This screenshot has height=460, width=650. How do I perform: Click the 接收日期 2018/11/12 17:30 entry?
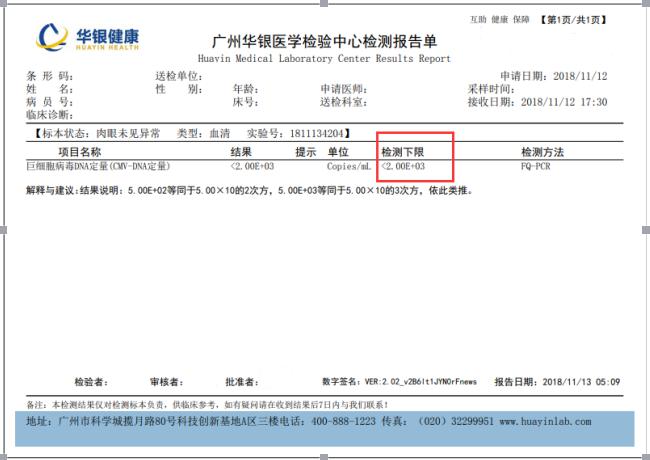(537, 102)
